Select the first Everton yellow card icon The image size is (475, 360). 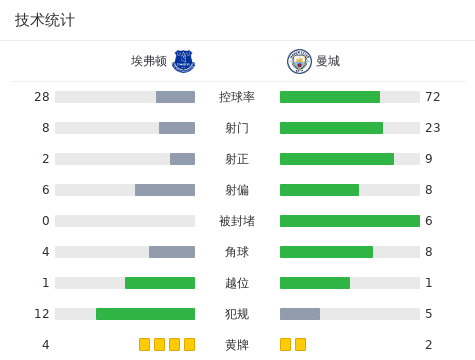click(144, 344)
